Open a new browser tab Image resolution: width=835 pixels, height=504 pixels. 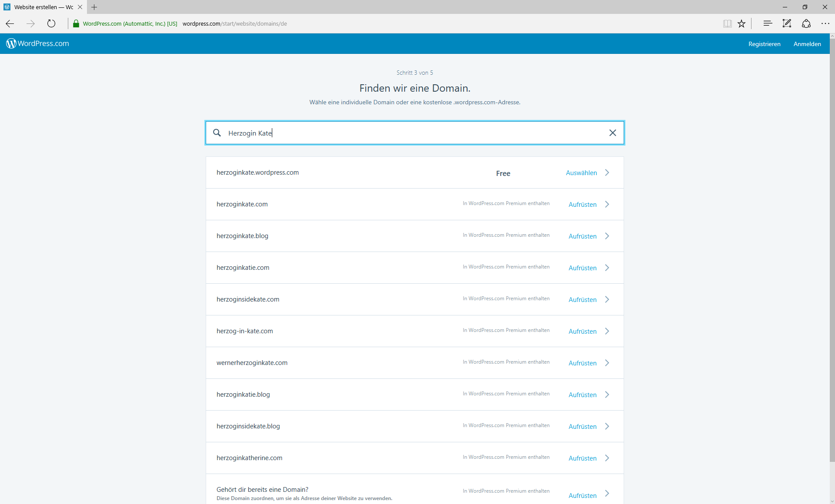coord(94,7)
